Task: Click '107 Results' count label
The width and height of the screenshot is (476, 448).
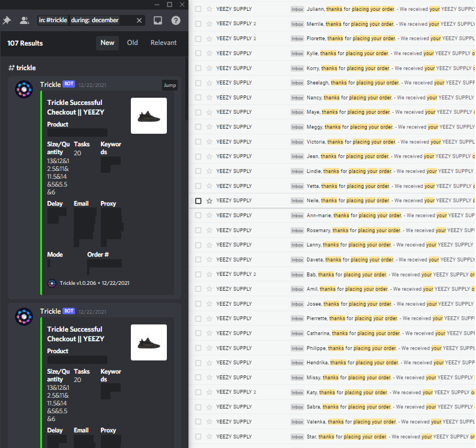Action: click(x=25, y=43)
